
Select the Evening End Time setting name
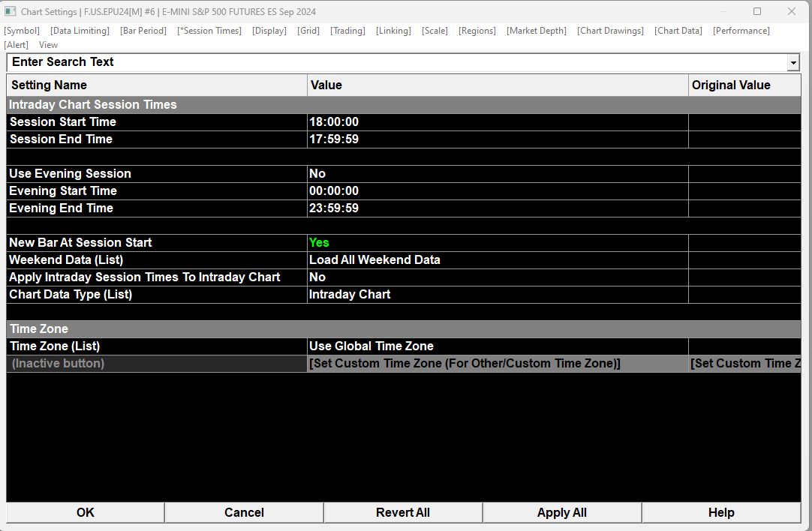coord(157,208)
